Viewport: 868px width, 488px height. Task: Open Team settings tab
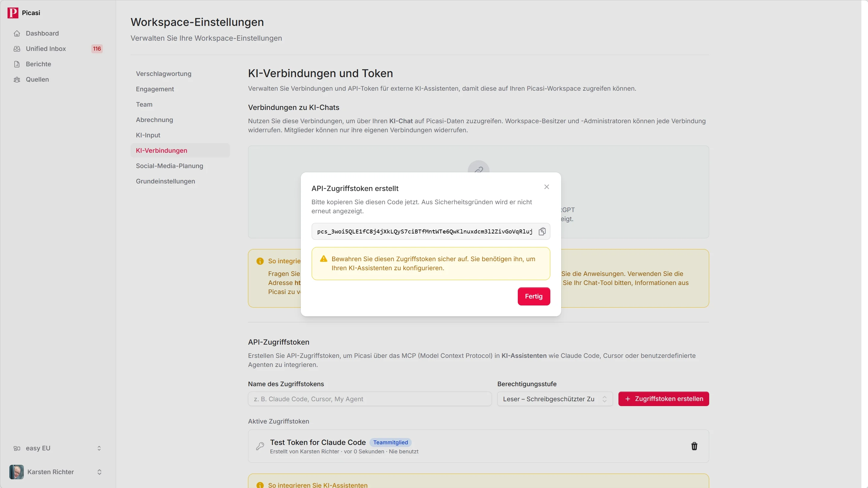click(180, 105)
